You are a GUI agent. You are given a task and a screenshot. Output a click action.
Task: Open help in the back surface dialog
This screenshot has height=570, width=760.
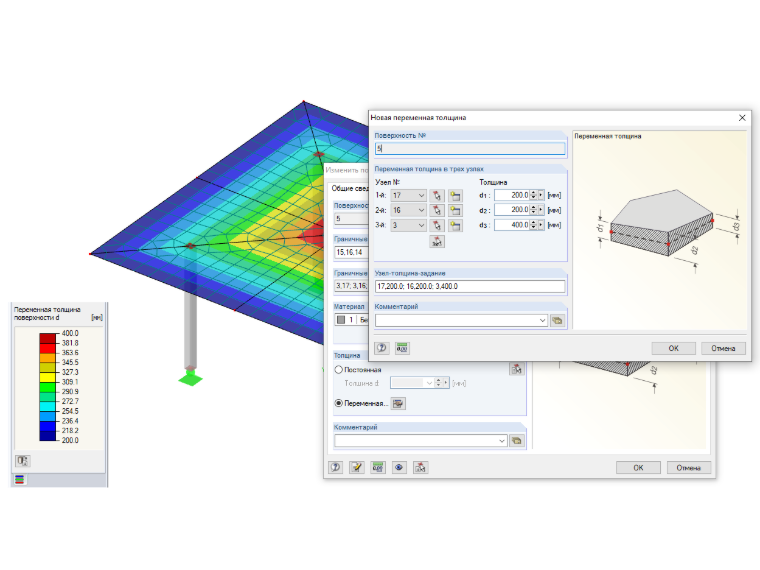[335, 467]
